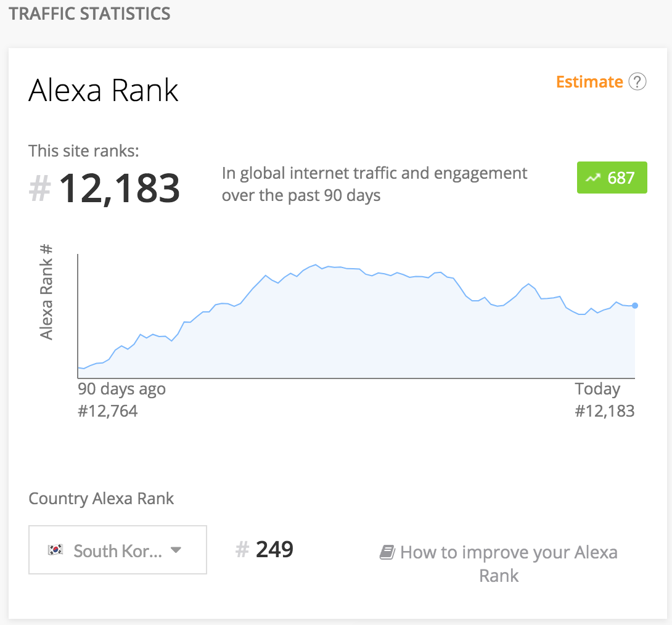This screenshot has height=625, width=672.
Task: Click the South Korea flag icon
Action: 55,550
